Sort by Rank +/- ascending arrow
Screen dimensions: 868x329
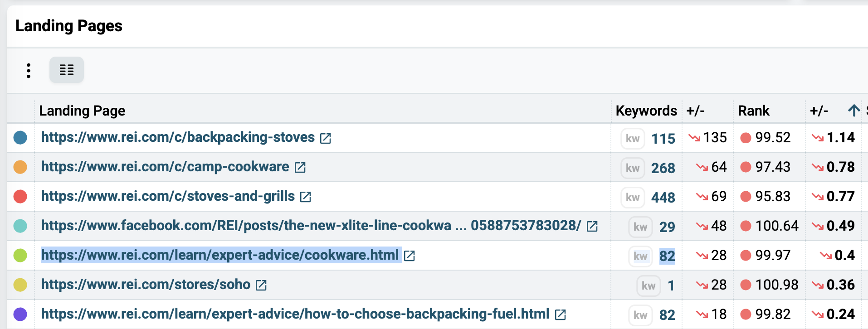tap(853, 110)
